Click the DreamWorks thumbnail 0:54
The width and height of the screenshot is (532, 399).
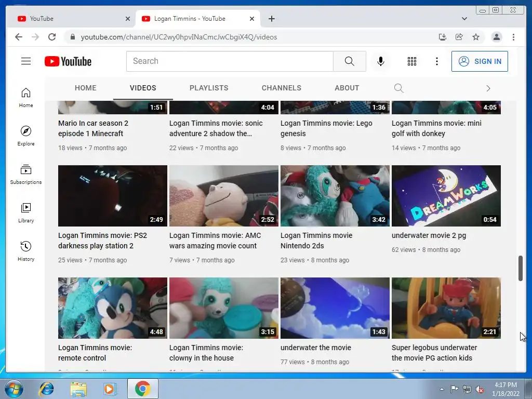tap(446, 196)
